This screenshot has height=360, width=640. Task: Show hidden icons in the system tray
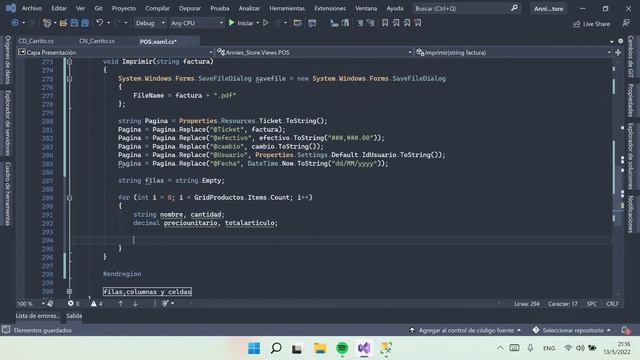click(500, 348)
